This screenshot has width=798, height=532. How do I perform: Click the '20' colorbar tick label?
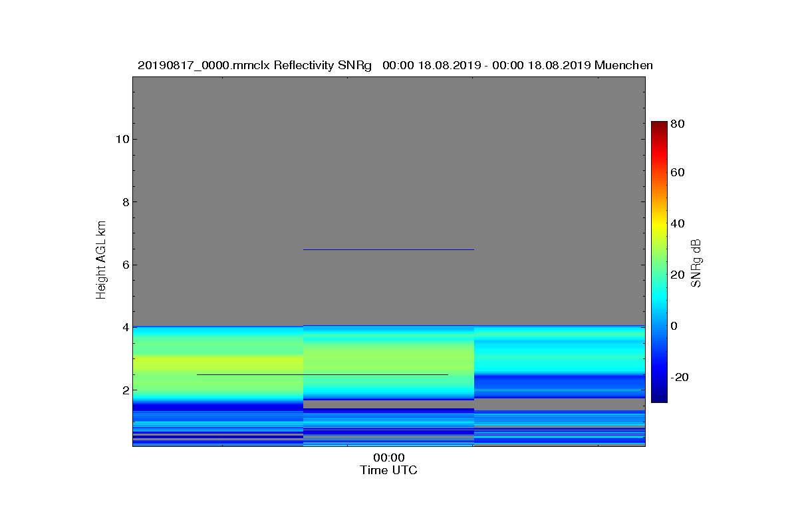point(678,275)
